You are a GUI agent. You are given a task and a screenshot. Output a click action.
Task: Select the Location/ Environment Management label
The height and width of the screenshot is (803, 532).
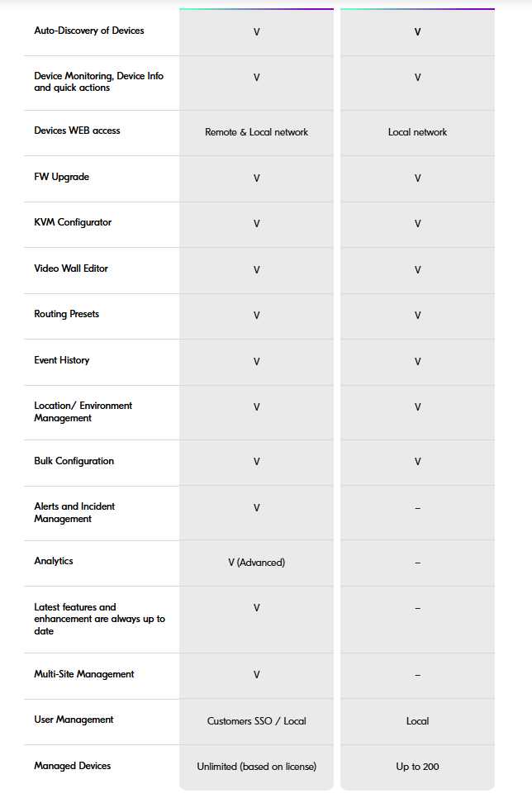(83, 411)
